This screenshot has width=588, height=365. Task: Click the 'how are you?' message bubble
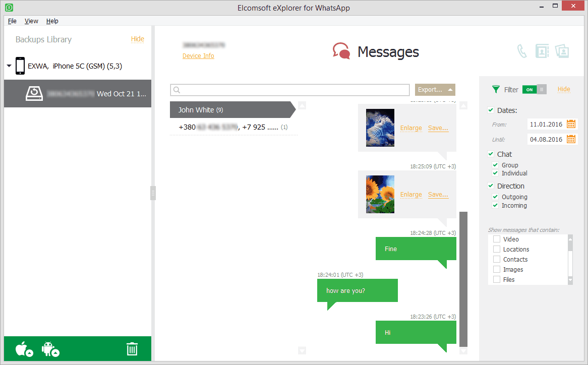pyautogui.click(x=358, y=290)
